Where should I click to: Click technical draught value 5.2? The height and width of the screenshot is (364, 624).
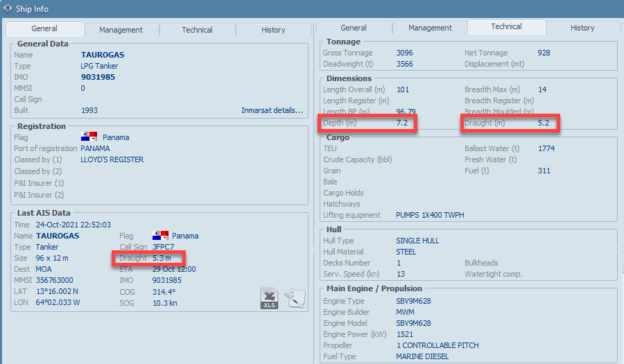tap(543, 123)
